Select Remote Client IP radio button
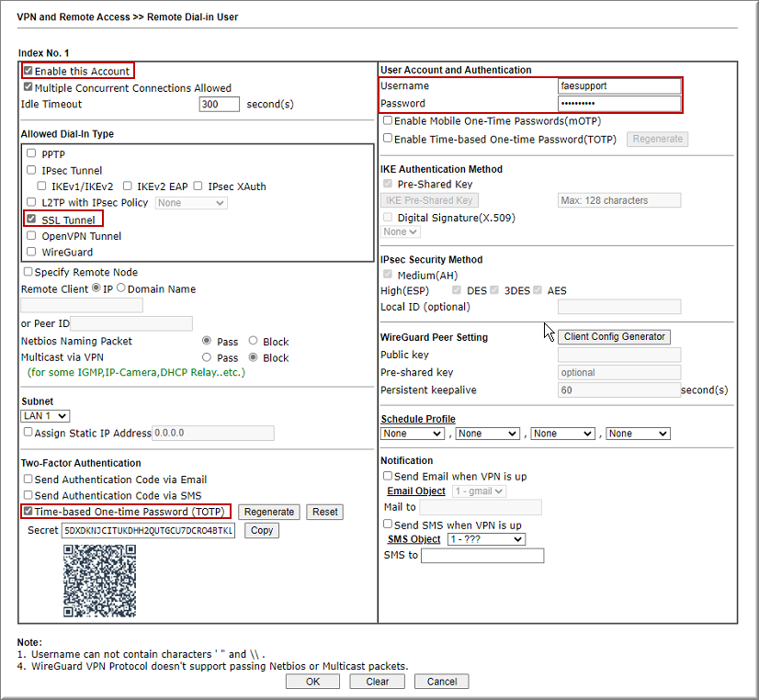This screenshot has width=759, height=700. (96, 288)
